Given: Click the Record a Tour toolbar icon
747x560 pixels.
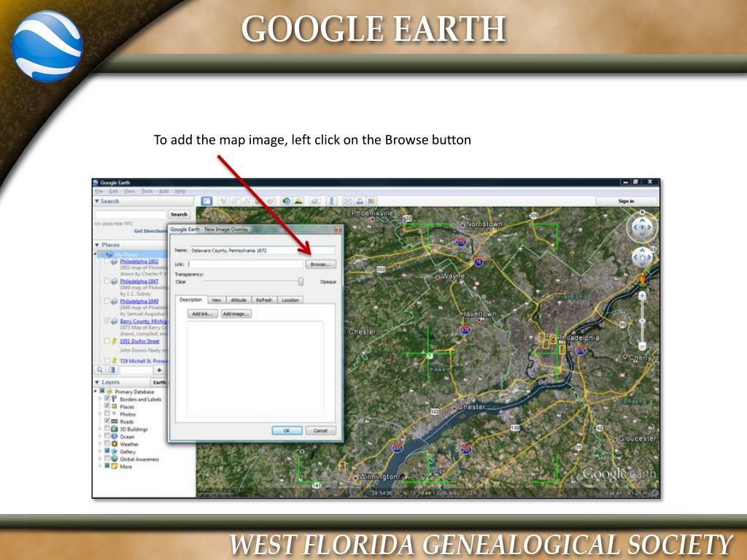Looking at the screenshot, I should pyautogui.click(x=270, y=201).
